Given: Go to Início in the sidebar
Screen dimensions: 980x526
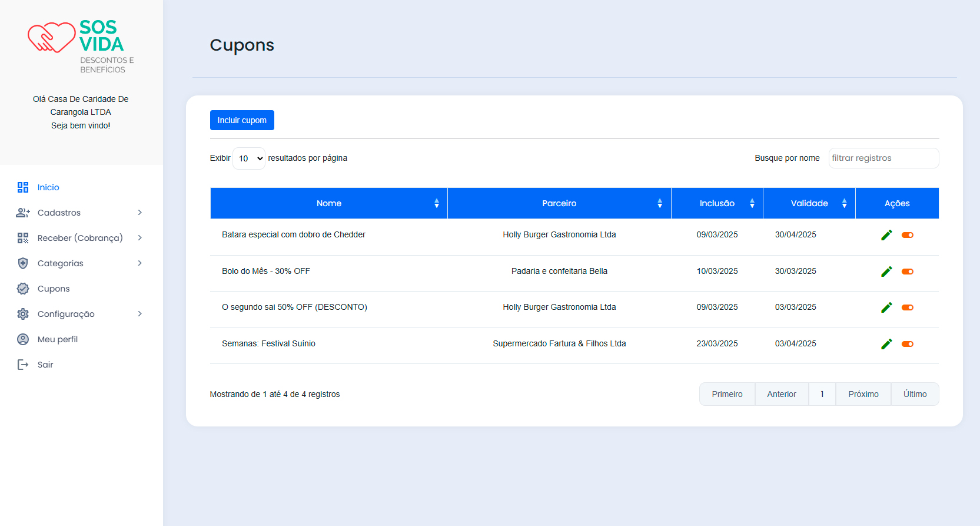Looking at the screenshot, I should [x=48, y=187].
